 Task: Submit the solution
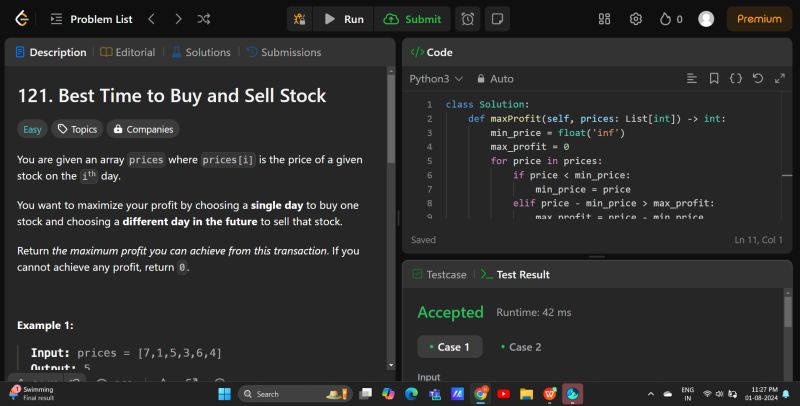412,19
